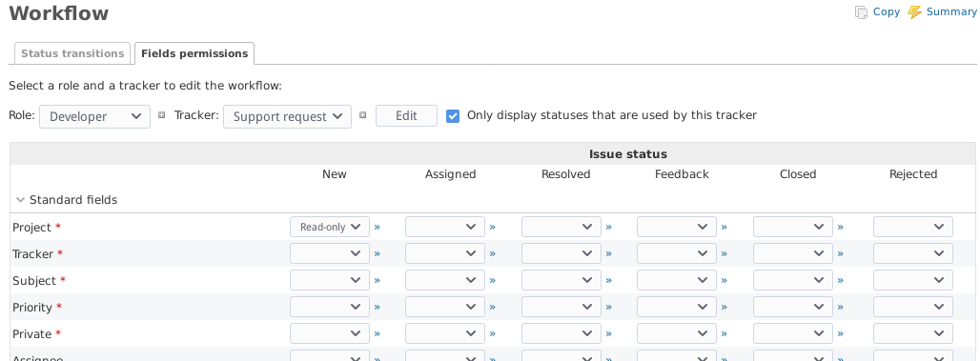This screenshot has height=361, width=980.
Task: Click the Workflow page heading
Action: click(59, 13)
